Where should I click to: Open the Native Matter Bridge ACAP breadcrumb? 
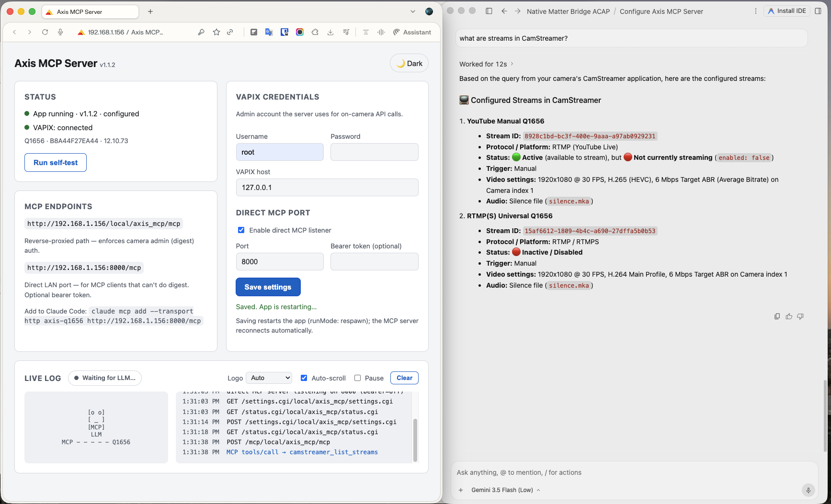[569, 11]
